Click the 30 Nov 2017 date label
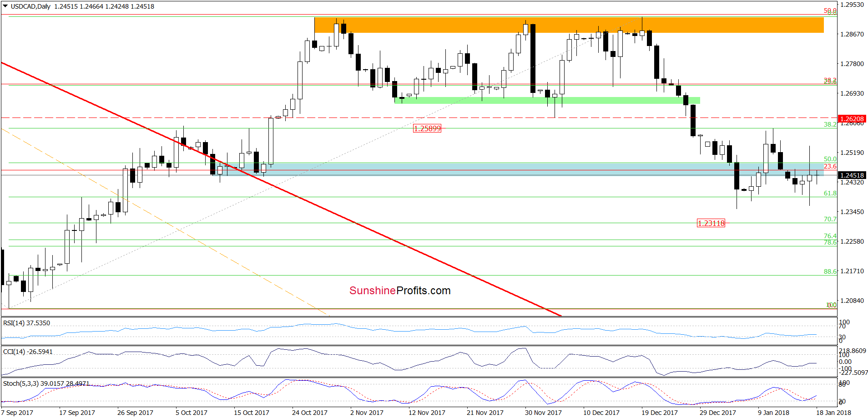 tap(543, 413)
